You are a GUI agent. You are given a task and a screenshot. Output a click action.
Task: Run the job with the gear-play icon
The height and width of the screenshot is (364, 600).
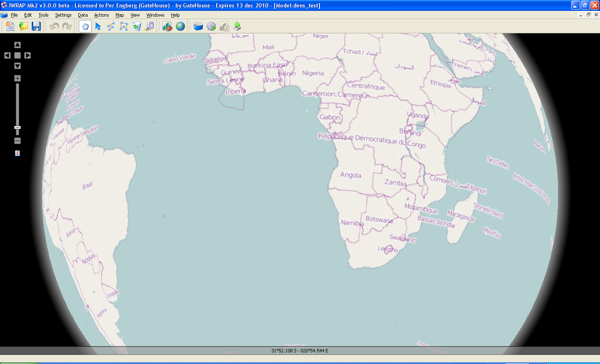click(211, 26)
